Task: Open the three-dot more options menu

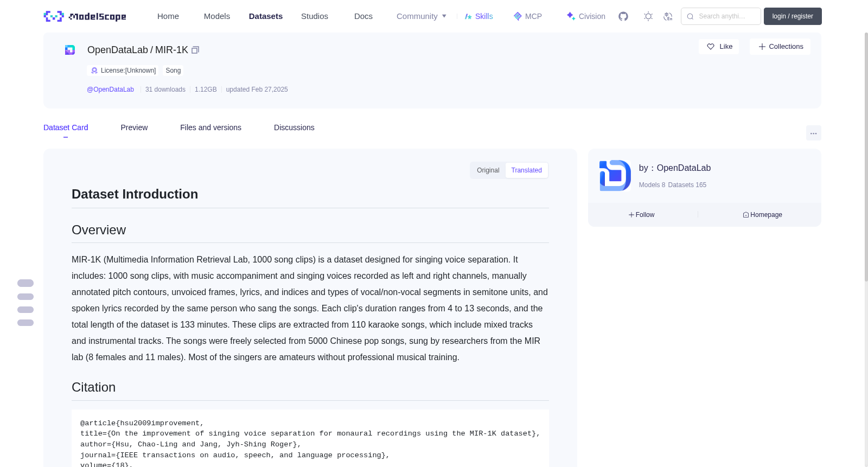Action: click(x=813, y=133)
